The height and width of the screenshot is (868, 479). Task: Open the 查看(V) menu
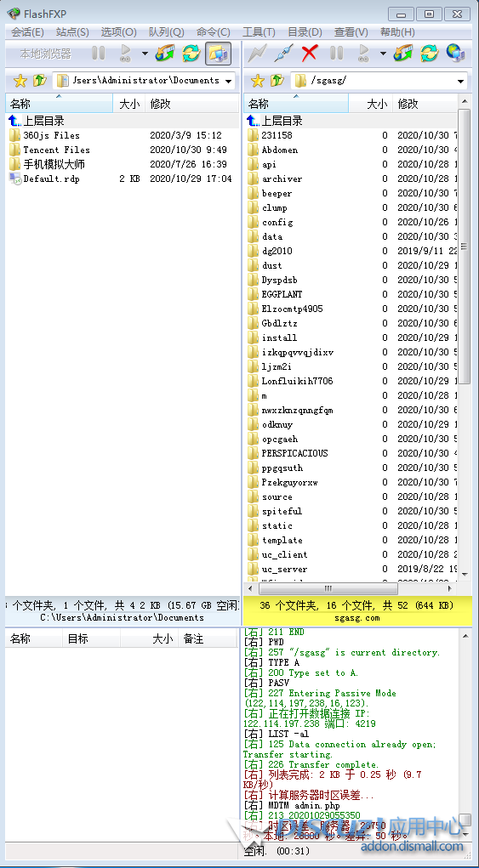(x=351, y=32)
